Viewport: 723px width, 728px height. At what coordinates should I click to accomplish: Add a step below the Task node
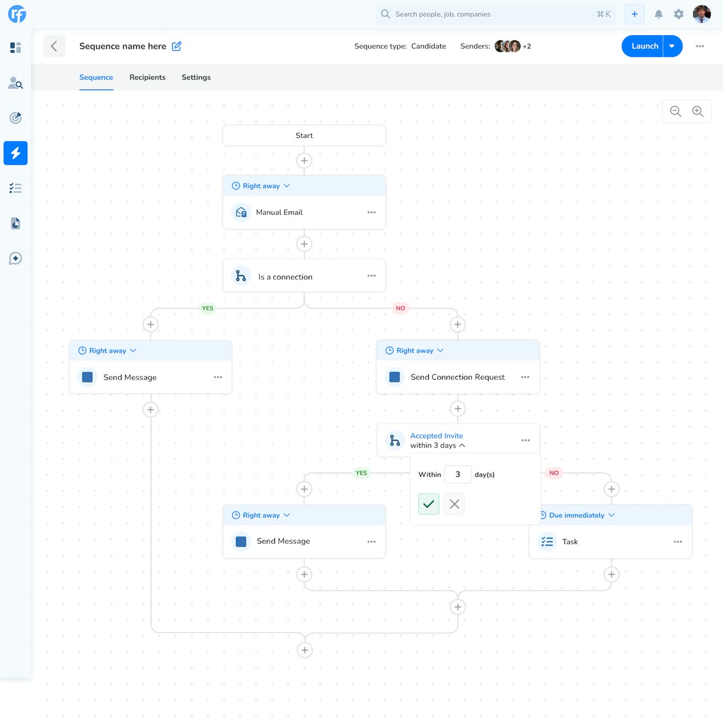click(x=611, y=574)
